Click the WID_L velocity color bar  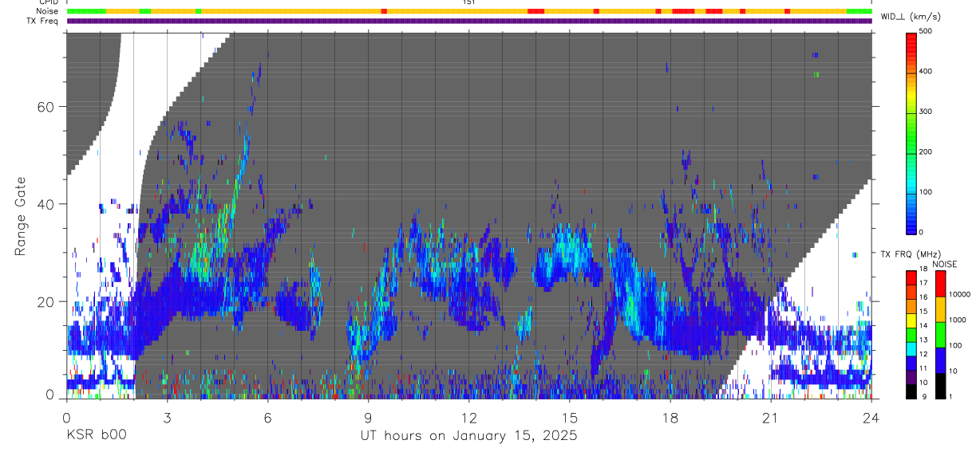(x=911, y=132)
